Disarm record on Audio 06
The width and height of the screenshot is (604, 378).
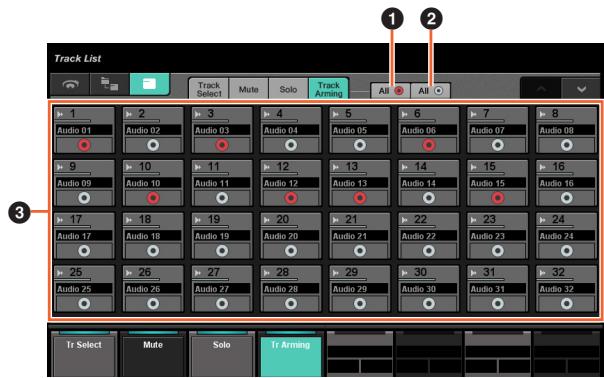[x=429, y=145]
